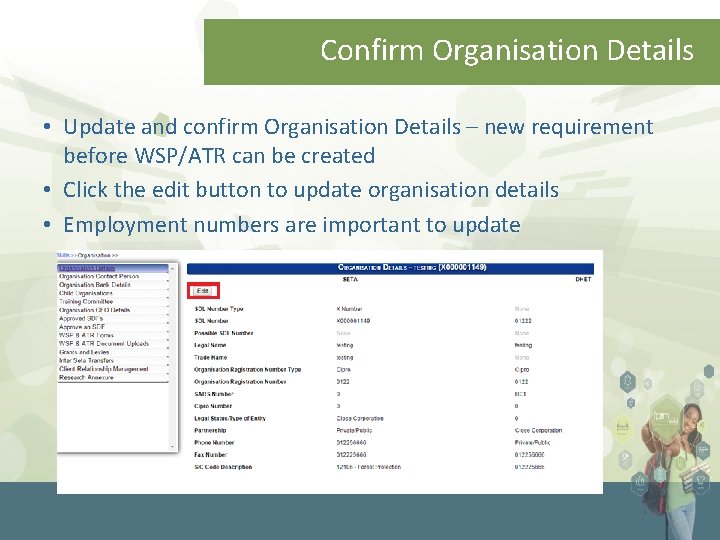Click the DHET column heading
Screen dimensions: 720x540
pos(583,279)
